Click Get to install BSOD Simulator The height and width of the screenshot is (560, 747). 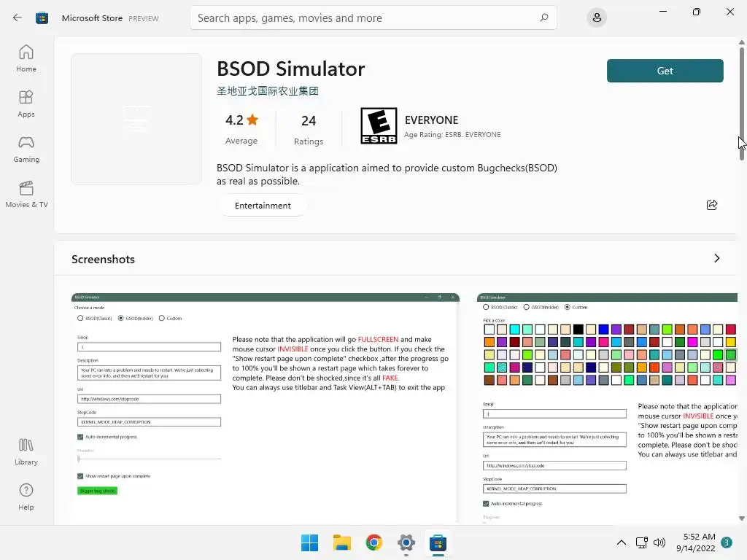[665, 71]
